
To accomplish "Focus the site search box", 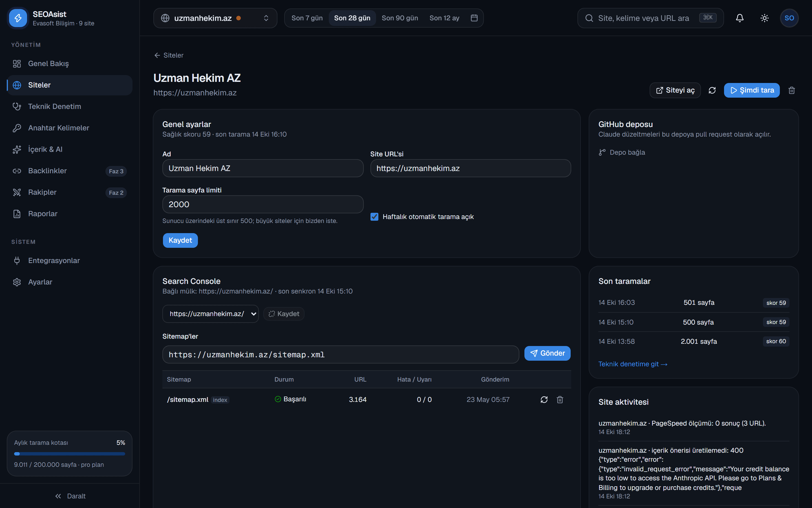I will click(x=650, y=18).
